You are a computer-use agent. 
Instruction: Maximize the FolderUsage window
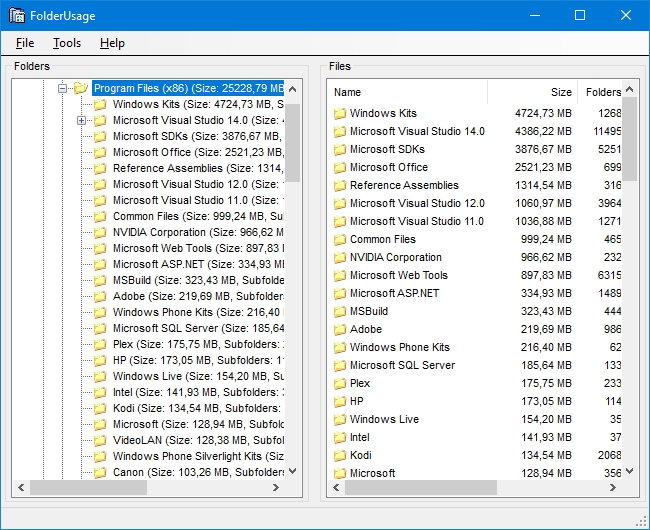580,15
